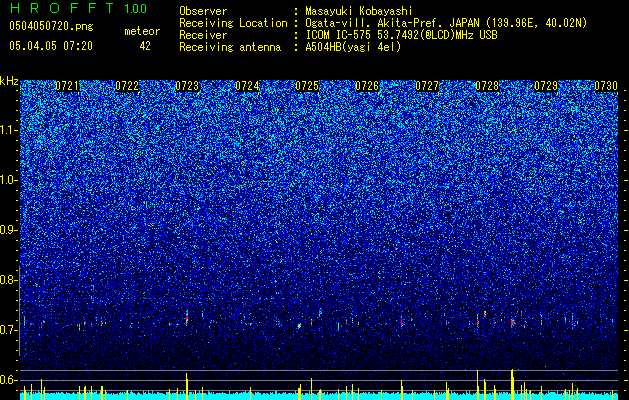The width and height of the screenshot is (629, 400).
Task: Click the 0726 time marker
Action: point(367,86)
